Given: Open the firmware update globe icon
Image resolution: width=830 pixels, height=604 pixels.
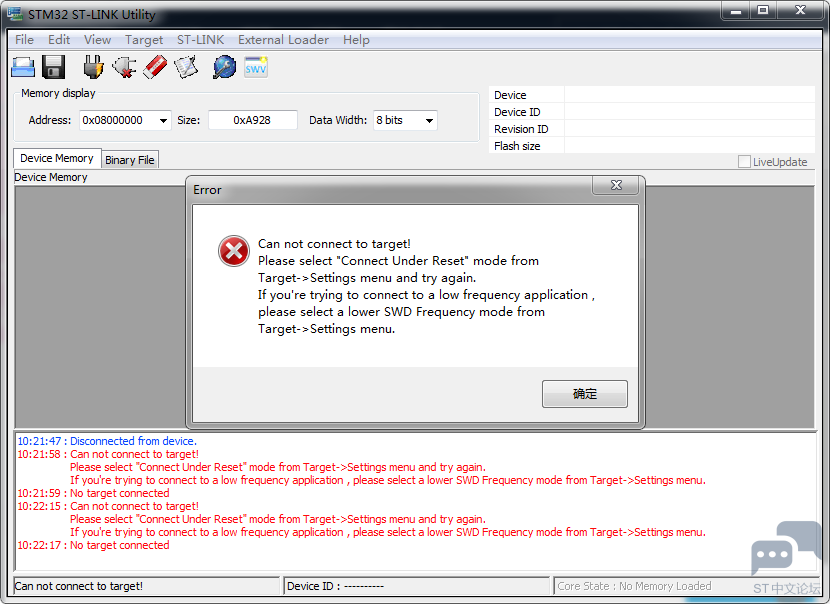Looking at the screenshot, I should [225, 67].
